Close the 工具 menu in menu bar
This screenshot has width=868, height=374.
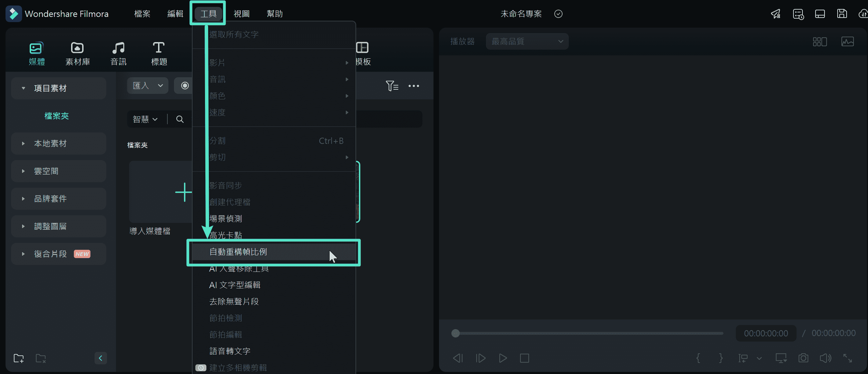pyautogui.click(x=208, y=14)
